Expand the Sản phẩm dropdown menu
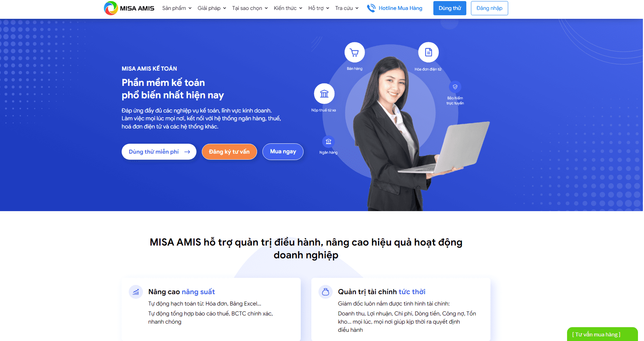 177,8
